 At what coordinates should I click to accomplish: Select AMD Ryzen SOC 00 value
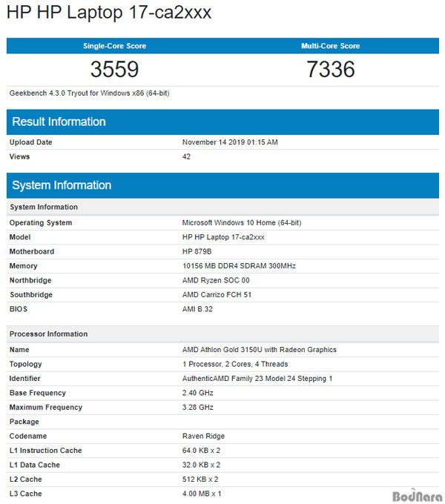(216, 280)
